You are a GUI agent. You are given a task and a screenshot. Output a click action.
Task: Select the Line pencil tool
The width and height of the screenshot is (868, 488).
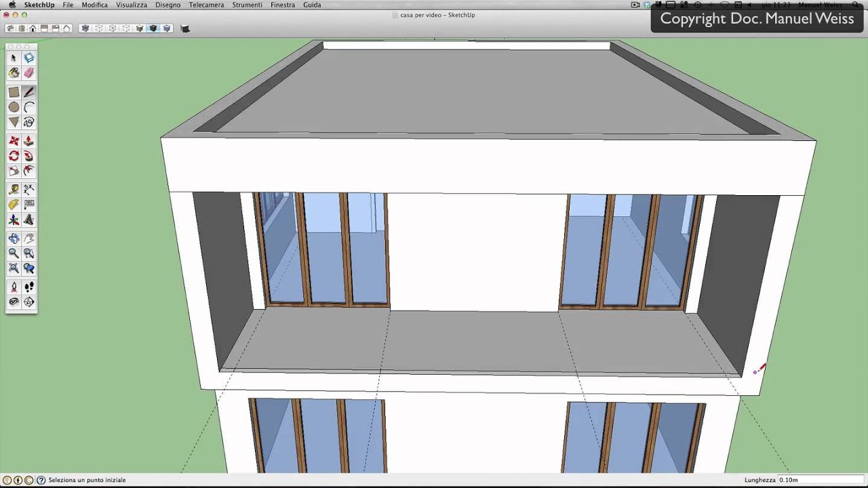28,92
